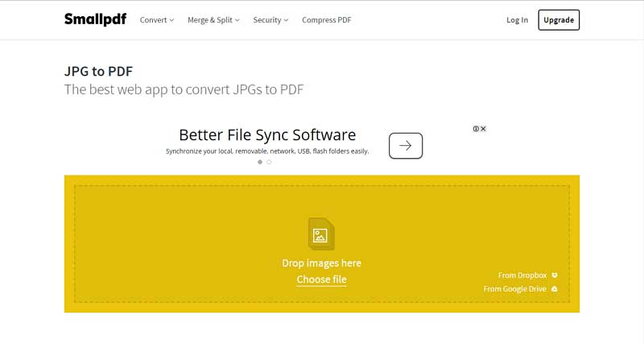Click the Drop images here text

(x=321, y=263)
